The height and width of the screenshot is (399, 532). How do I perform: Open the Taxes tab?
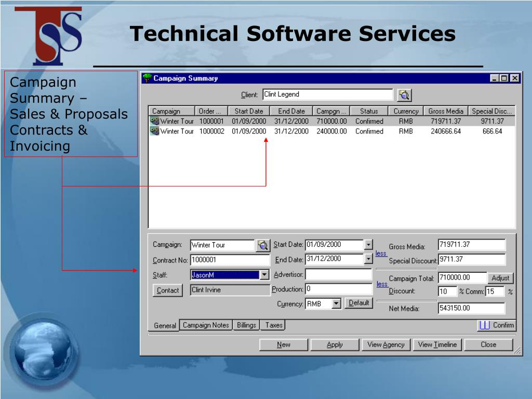pos(273,325)
